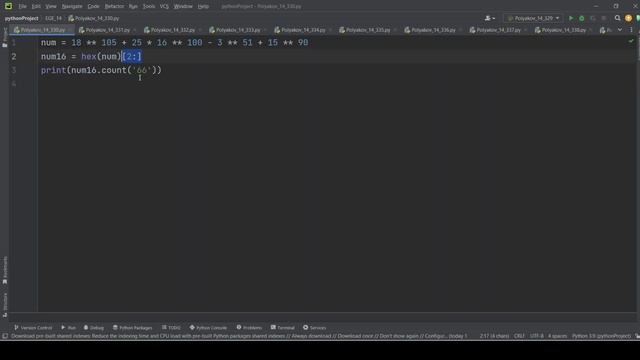Screen dimensions: 640x360
Task: Open the Terminal tool window
Action: 282,327
